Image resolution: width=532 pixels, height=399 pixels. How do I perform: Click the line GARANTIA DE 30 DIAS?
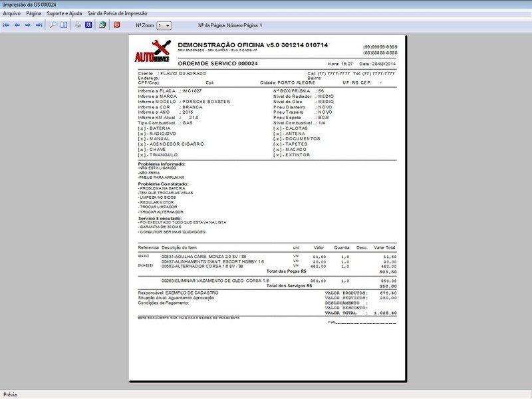(160, 227)
